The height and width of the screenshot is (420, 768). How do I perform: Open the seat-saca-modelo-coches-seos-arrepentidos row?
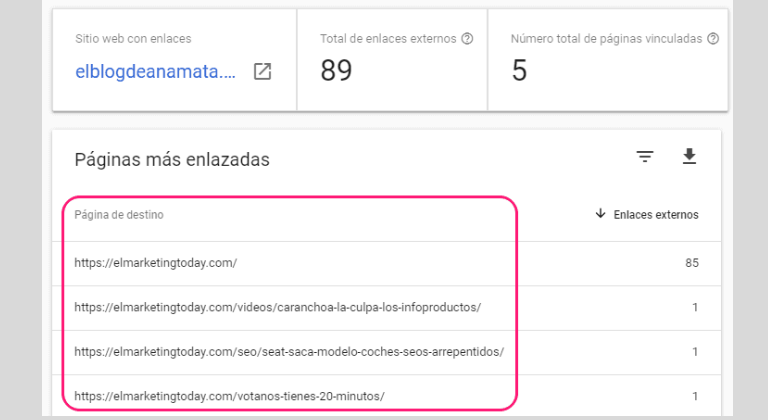coord(288,352)
